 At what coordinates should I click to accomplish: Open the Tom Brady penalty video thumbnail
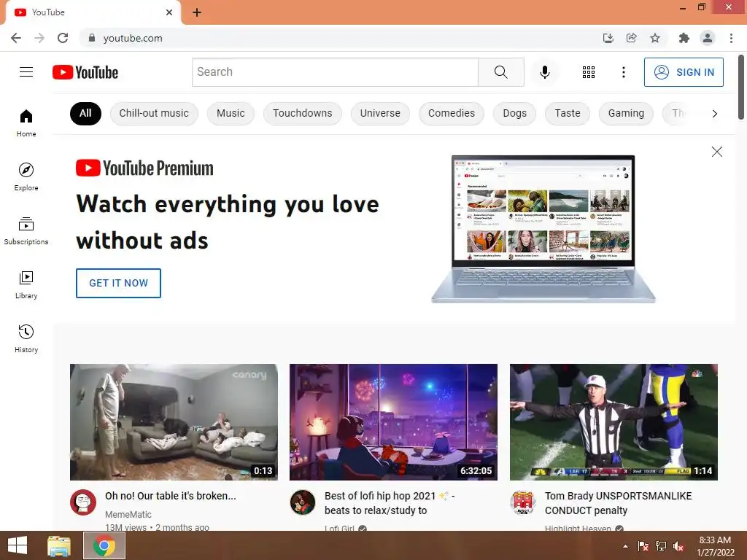614,422
